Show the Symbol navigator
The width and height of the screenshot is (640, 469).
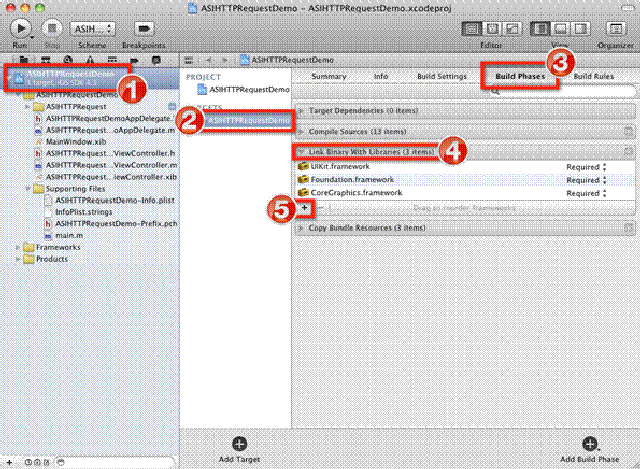click(x=46, y=60)
